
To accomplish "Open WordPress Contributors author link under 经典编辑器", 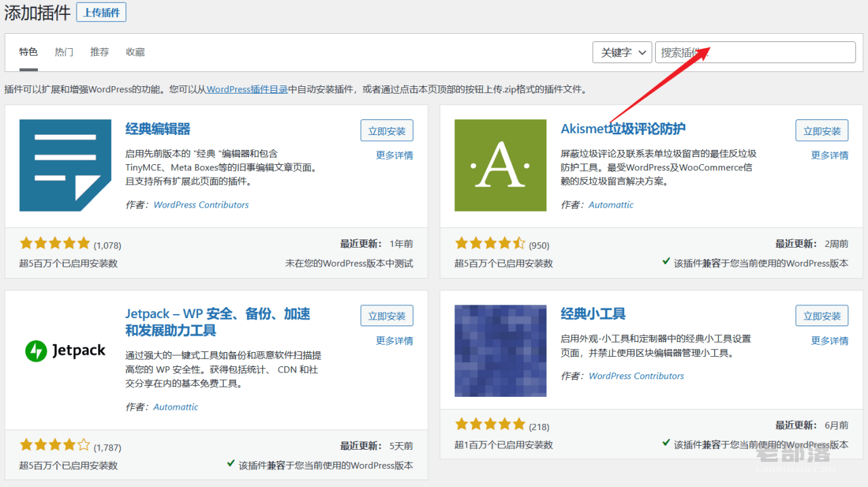I will [201, 205].
